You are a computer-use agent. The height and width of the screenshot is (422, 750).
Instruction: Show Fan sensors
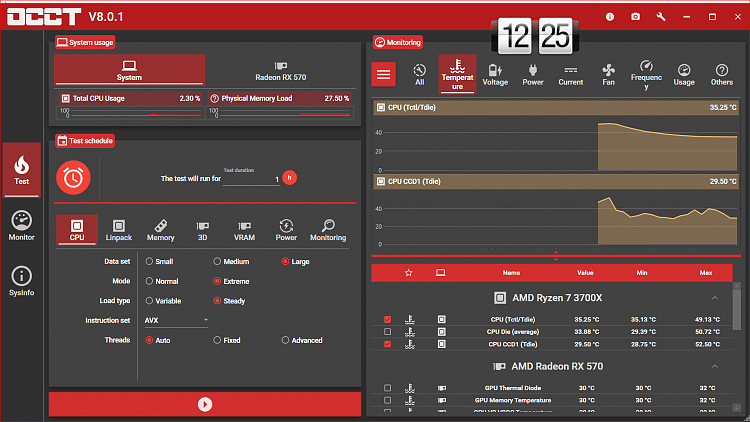point(608,75)
